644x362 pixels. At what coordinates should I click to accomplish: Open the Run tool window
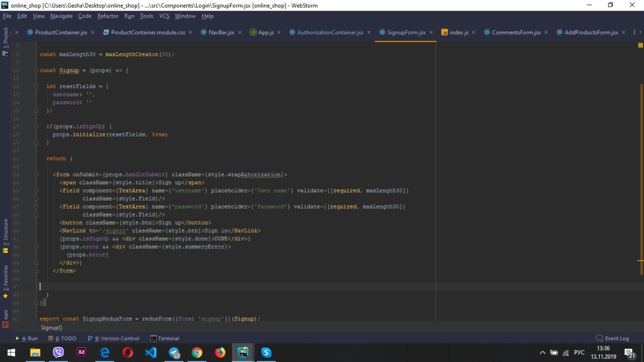click(x=27, y=338)
